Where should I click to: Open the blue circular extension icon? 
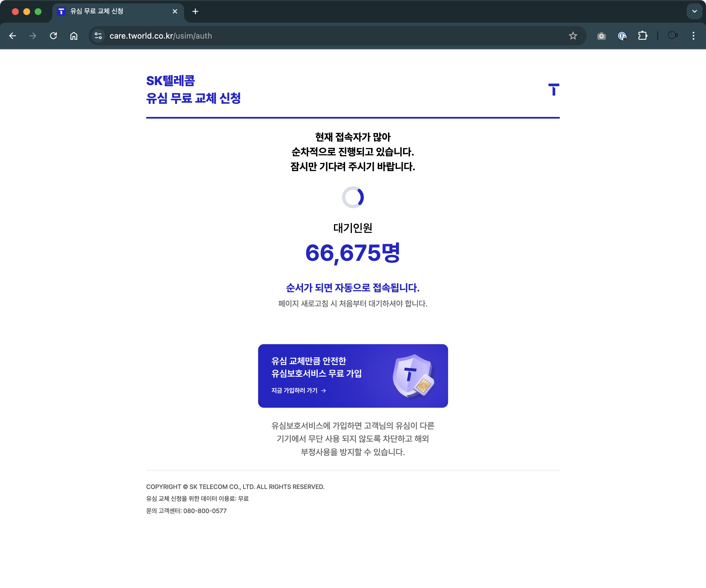622,36
